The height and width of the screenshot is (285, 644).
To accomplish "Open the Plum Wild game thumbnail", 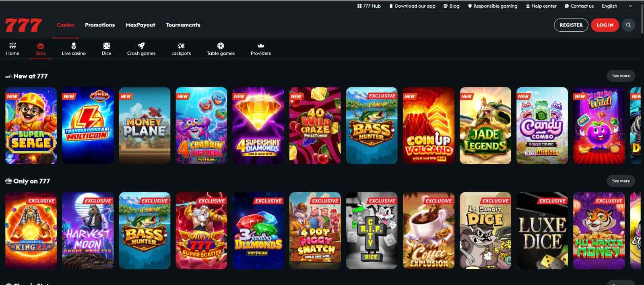I will [599, 126].
